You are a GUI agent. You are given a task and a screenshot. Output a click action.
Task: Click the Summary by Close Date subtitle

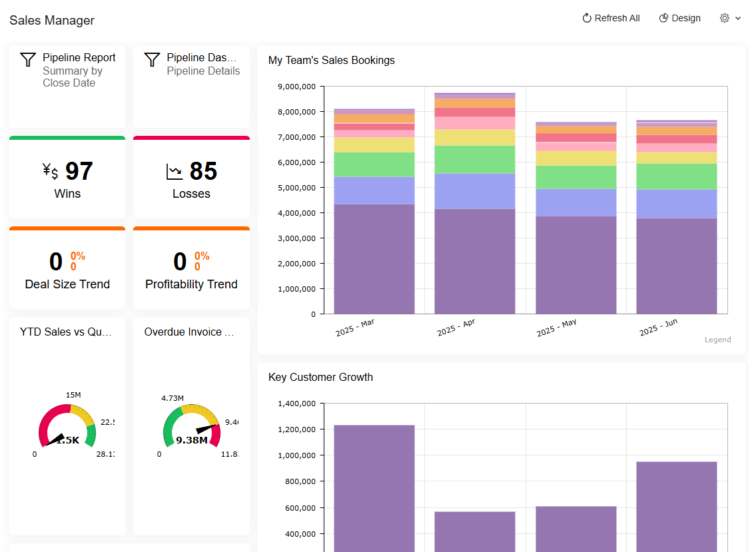coord(73,77)
